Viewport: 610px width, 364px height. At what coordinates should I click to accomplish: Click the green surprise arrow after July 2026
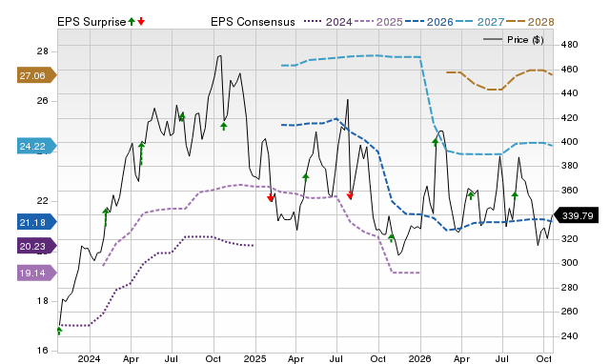pos(515,195)
